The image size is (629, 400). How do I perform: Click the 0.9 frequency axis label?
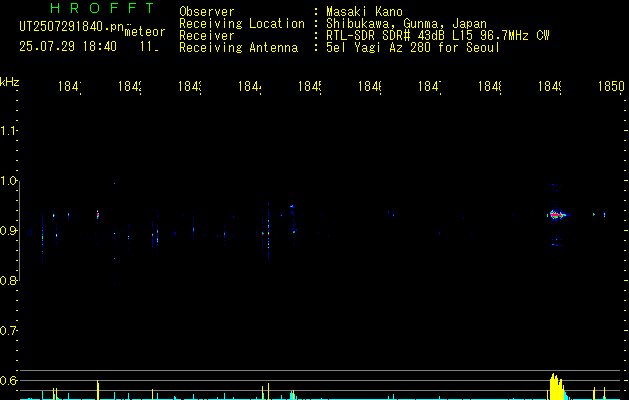coord(8,230)
